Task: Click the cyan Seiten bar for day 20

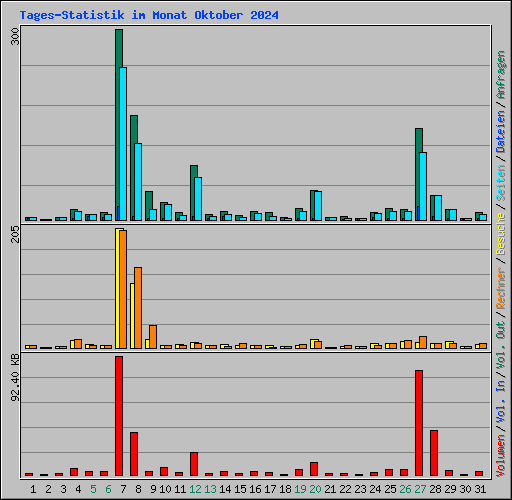Action: [x=318, y=206]
